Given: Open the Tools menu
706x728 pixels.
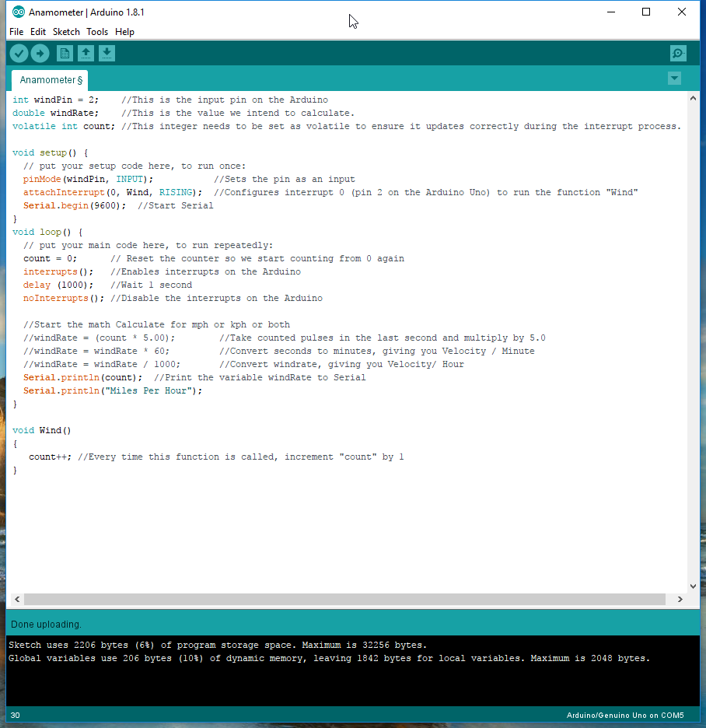Looking at the screenshot, I should (97, 32).
